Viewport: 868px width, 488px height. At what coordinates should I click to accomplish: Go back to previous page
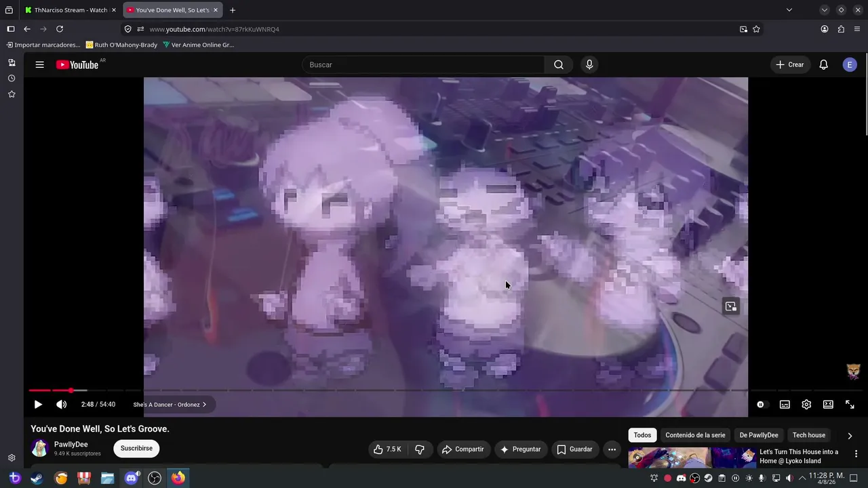(27, 29)
